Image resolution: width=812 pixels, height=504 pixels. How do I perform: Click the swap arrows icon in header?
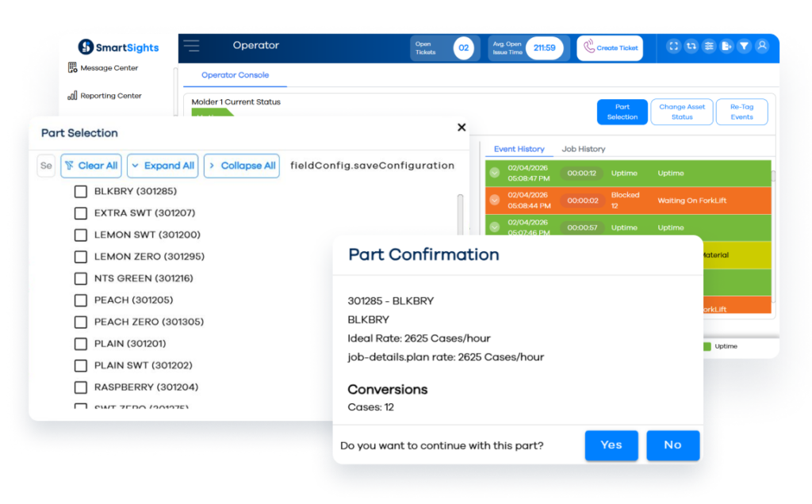pos(691,47)
